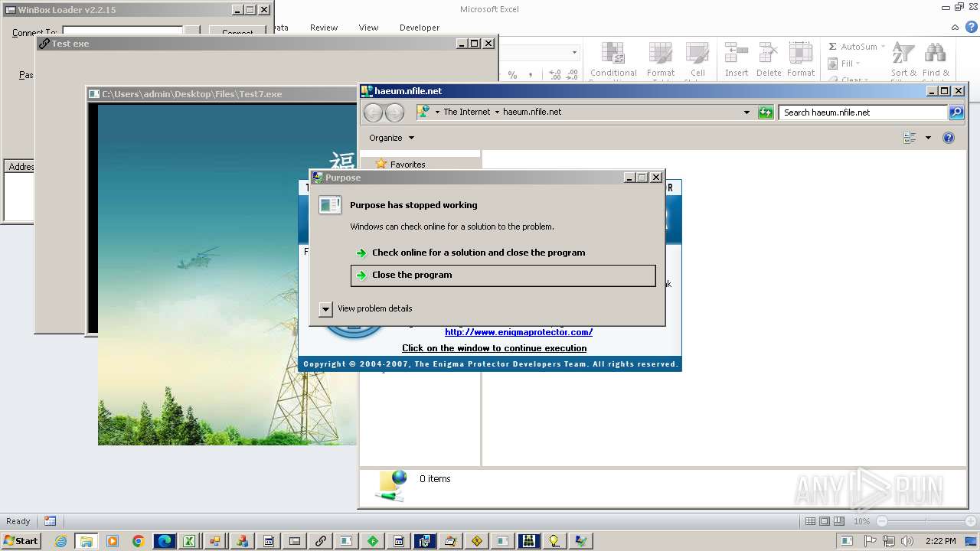Viewport: 980px width, 551px height.
Task: Open the Excel Review tab
Action: point(324,28)
